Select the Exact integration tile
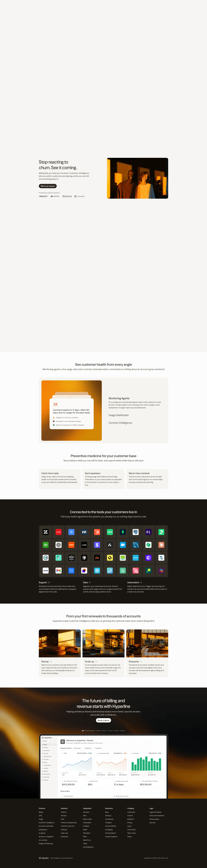The image size is (207, 868). pos(59,532)
